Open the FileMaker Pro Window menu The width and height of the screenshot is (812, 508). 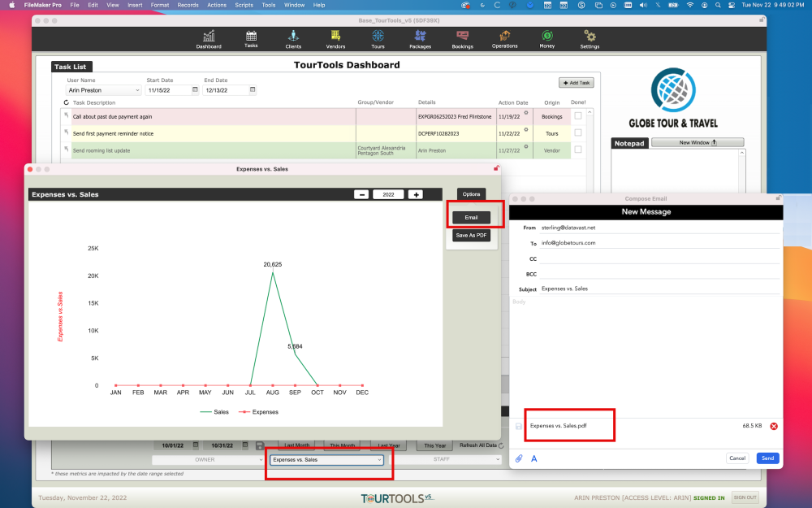tap(294, 5)
